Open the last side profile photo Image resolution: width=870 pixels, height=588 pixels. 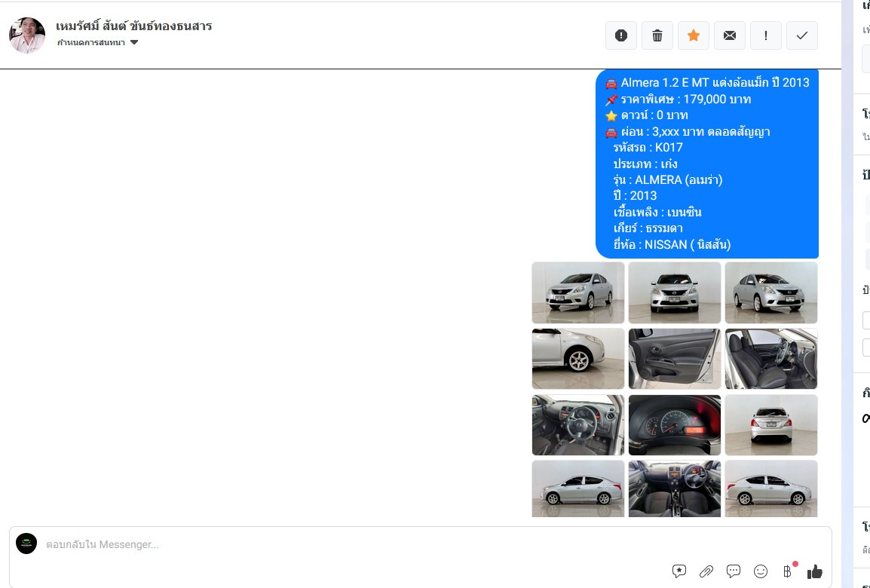coord(771,488)
